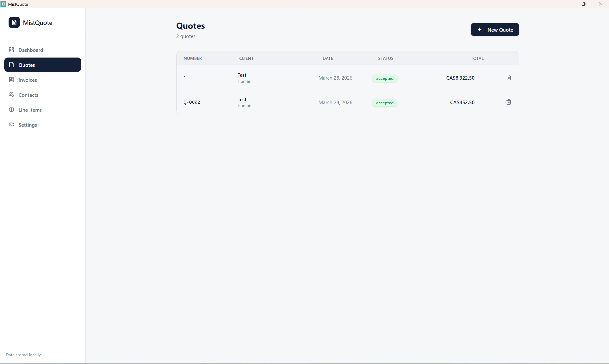Click accepted status badge on Q-0002
Screen dimensions: 609x364
pyautogui.click(x=385, y=103)
